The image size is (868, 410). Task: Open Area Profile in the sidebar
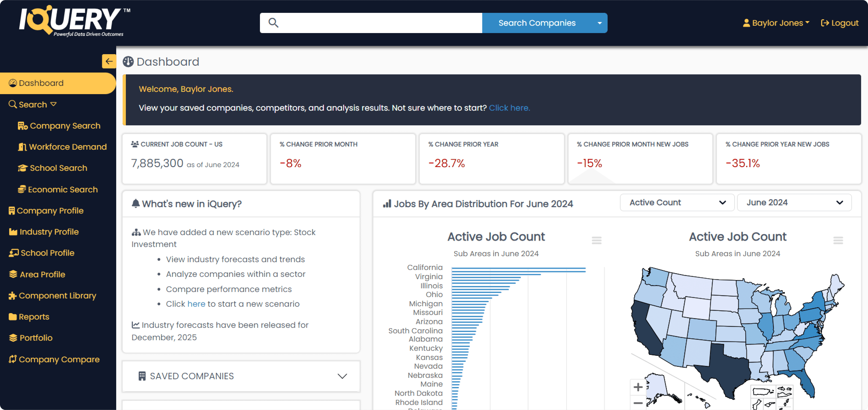click(37, 274)
